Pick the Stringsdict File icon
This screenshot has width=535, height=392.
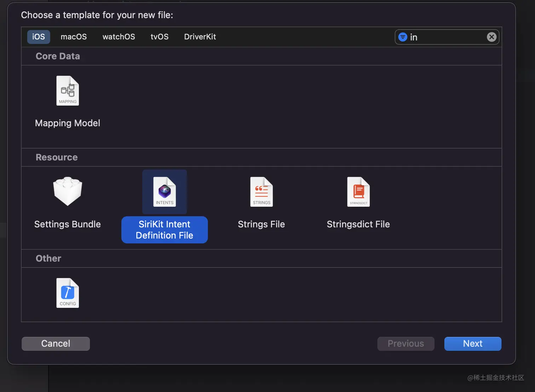[358, 192]
